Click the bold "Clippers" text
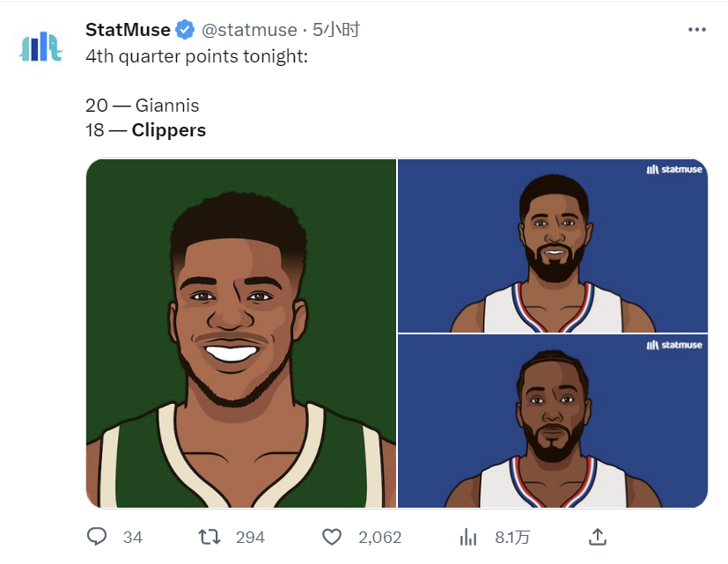This screenshot has width=728, height=564. 169,130
